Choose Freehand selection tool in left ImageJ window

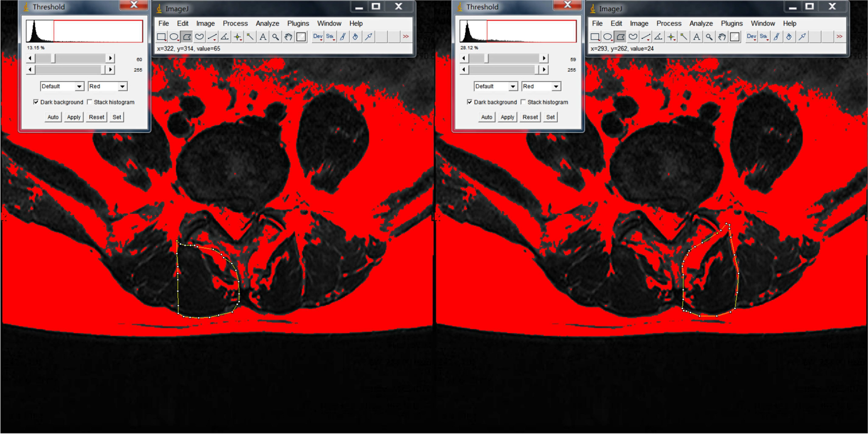(200, 37)
